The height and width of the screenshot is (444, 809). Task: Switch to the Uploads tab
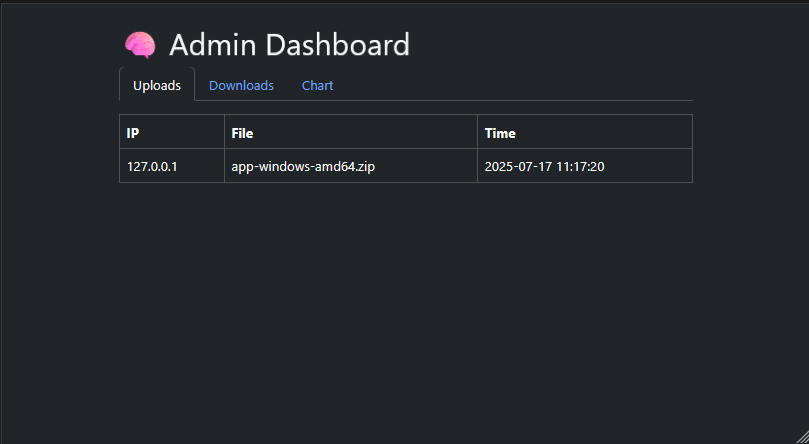point(157,86)
